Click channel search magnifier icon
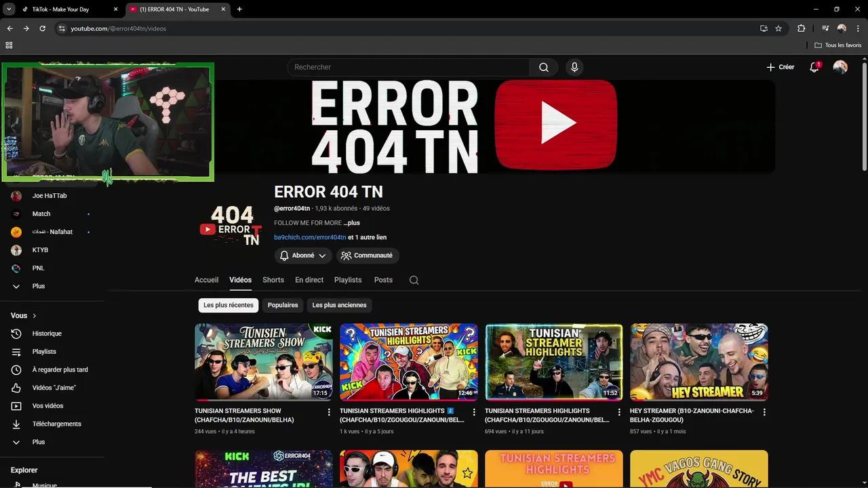The image size is (868, 488). coord(414,280)
